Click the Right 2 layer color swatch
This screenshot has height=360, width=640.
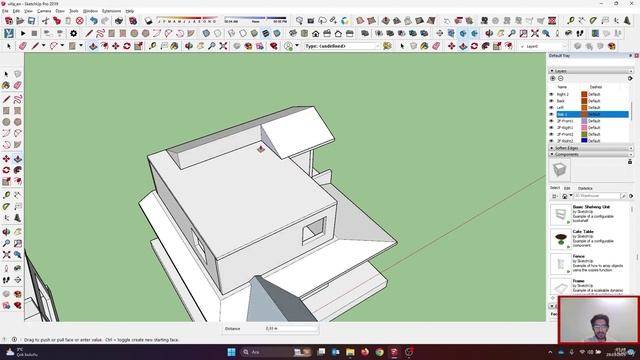(x=584, y=94)
